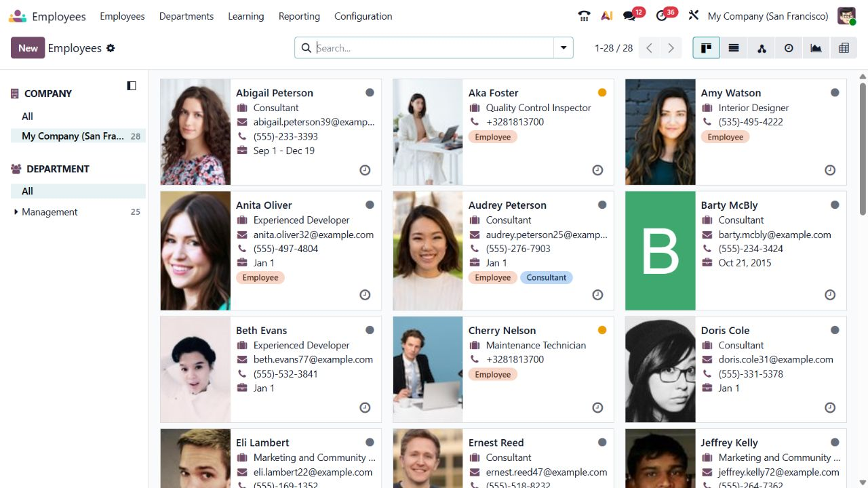The width and height of the screenshot is (868, 488).
Task: Switch to Hierarchy view
Action: 762,48
